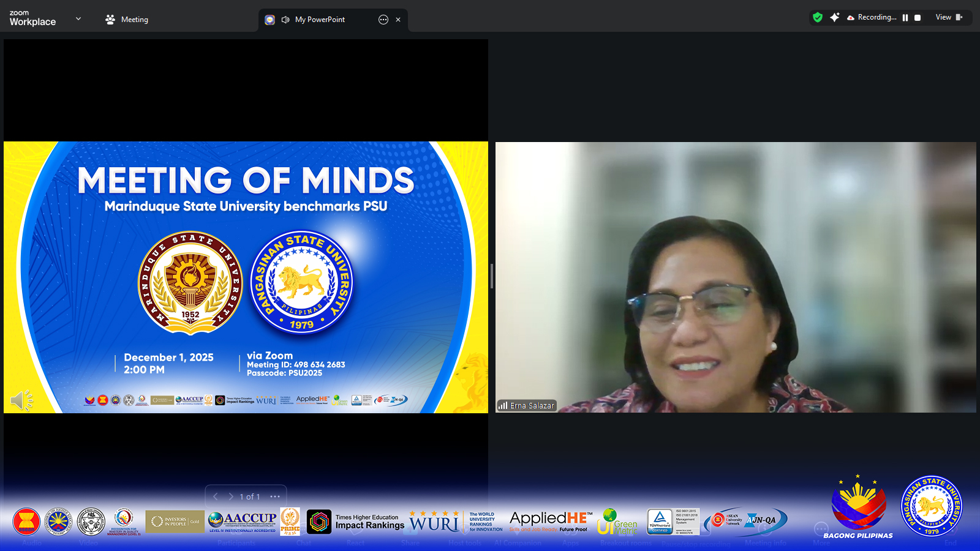Stop the recording with the square button
This screenshot has width=980, height=551.
[x=918, y=18]
